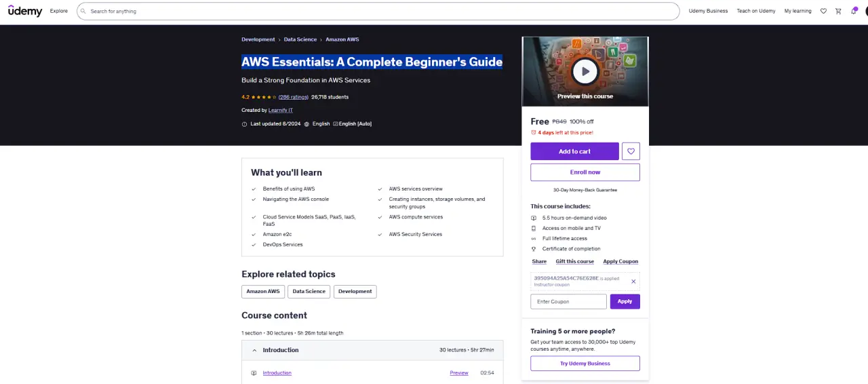The image size is (868, 384).
Task: Open the Data Science breadcrumb
Action: click(x=300, y=39)
